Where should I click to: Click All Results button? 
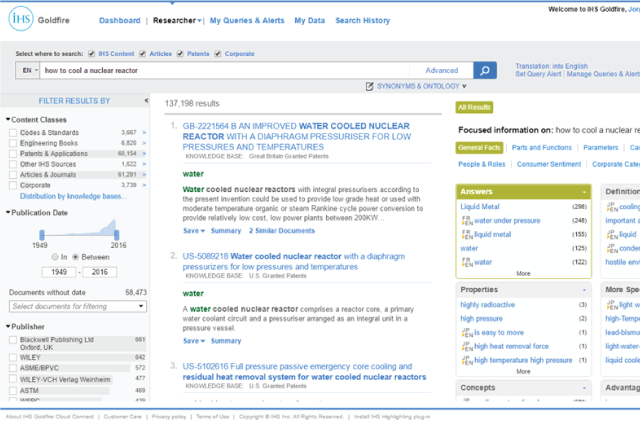point(474,107)
